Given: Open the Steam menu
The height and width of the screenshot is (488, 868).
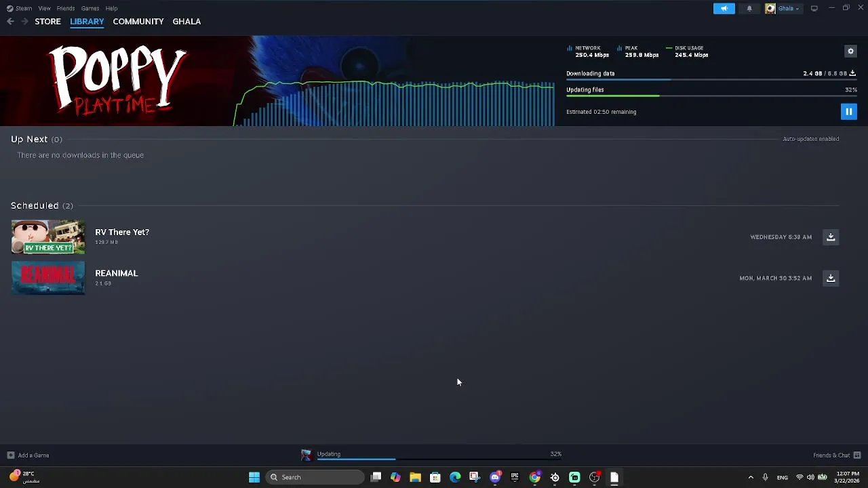Looking at the screenshot, I should (x=19, y=8).
